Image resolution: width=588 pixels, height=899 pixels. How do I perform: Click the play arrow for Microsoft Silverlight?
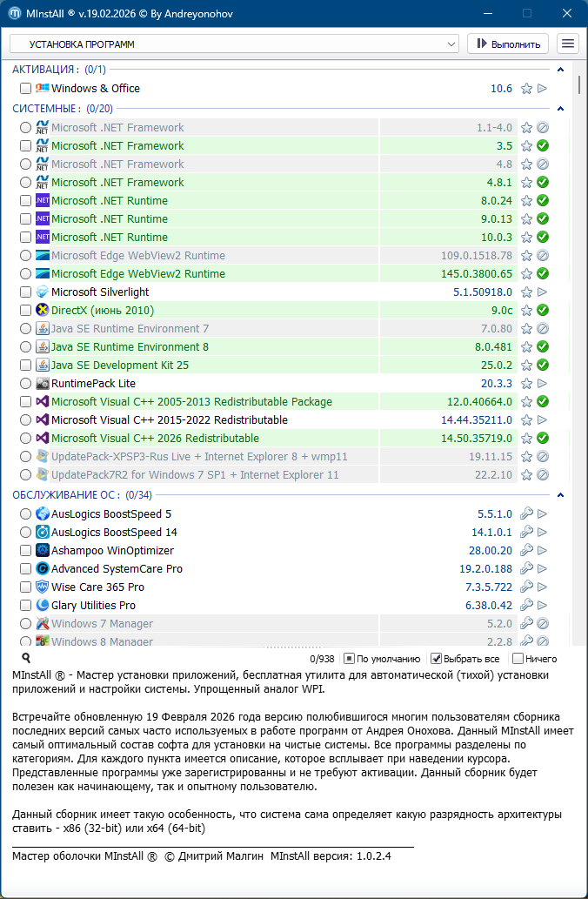tap(543, 292)
